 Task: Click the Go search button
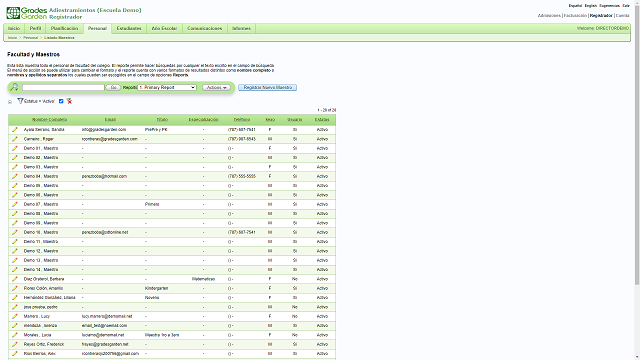point(113,87)
